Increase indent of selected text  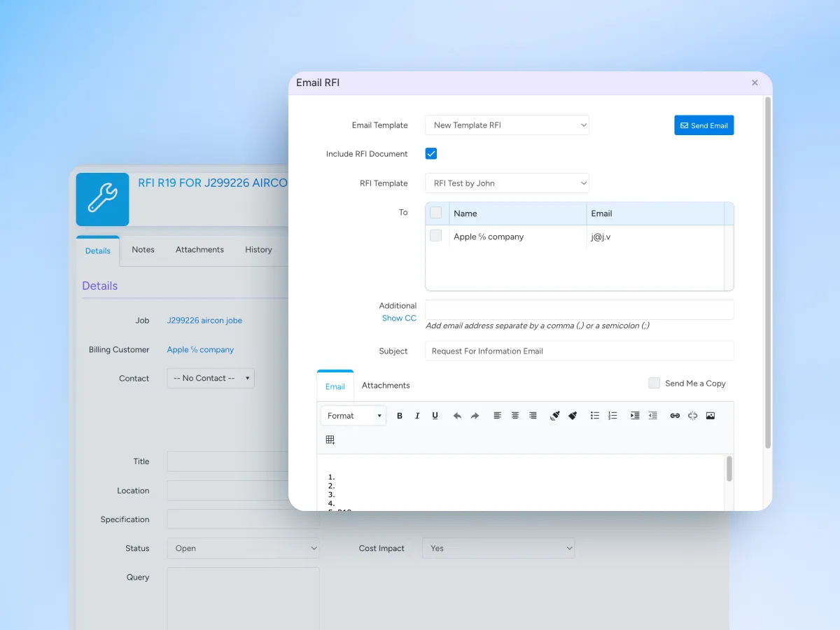[635, 416]
